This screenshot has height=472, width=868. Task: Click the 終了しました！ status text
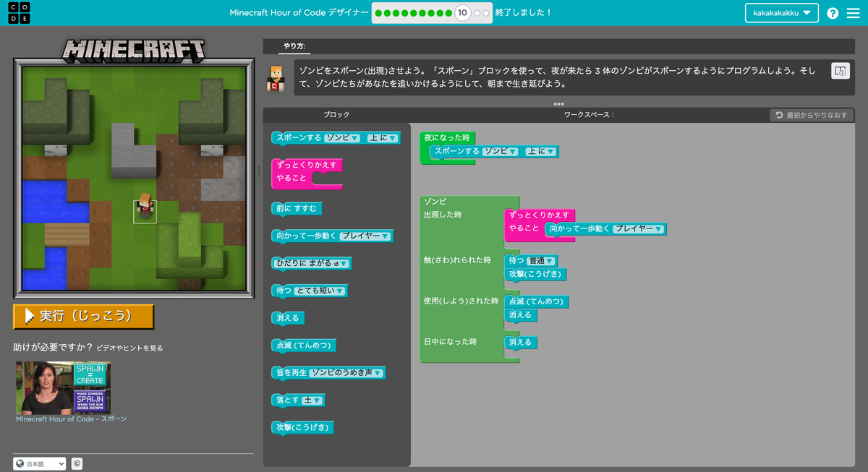524,13
